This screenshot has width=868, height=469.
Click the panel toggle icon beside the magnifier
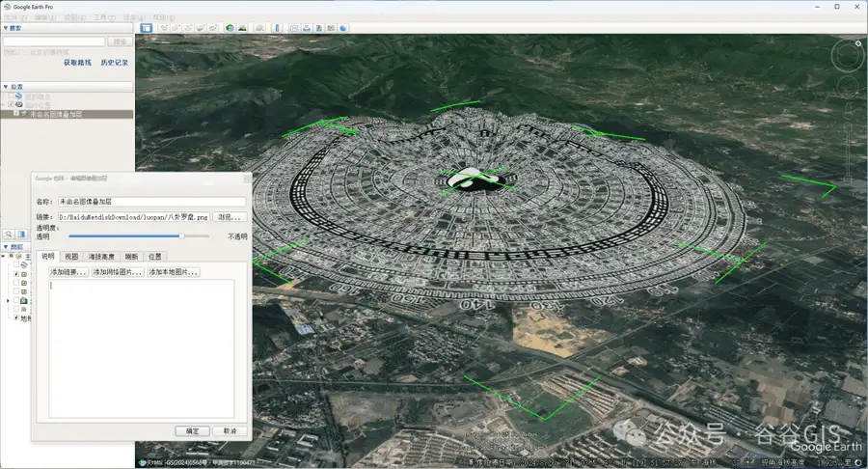click(x=21, y=234)
